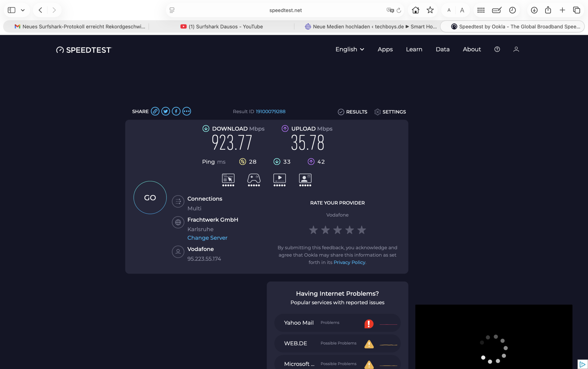Click the Vodafone provider user icon
The width and height of the screenshot is (588, 369).
(178, 252)
